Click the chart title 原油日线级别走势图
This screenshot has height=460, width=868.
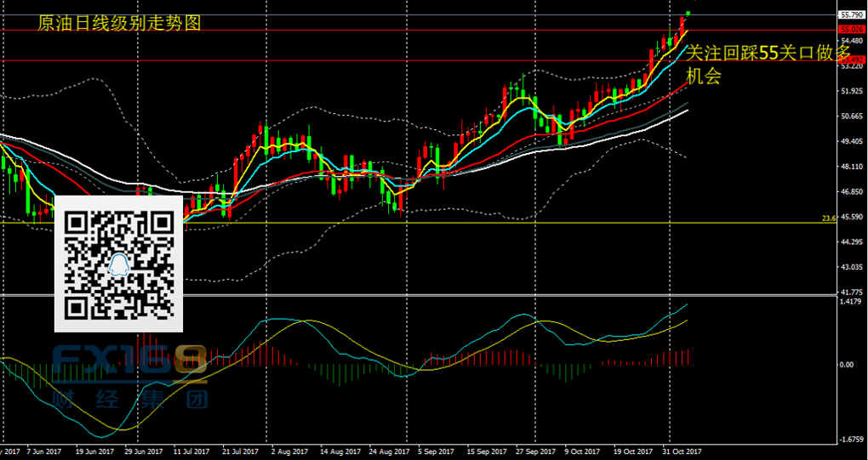[120, 24]
